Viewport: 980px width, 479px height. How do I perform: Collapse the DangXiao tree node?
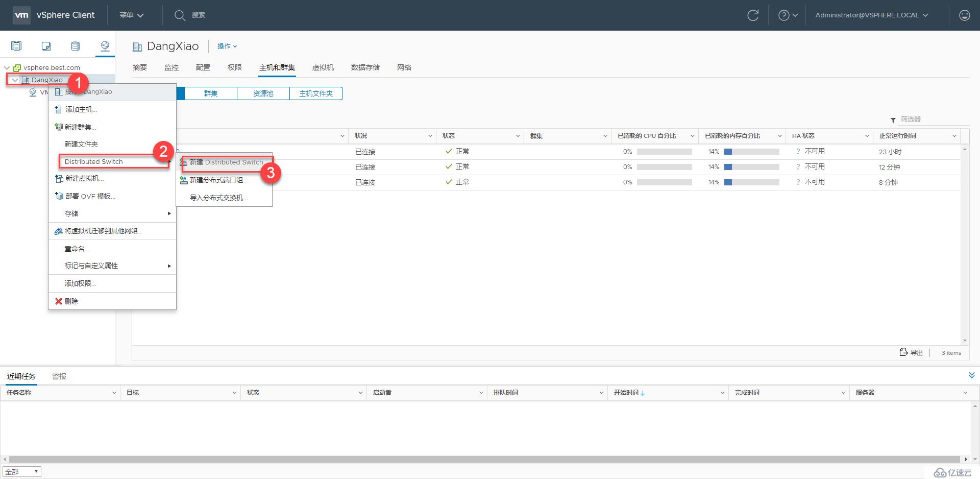tap(15, 80)
